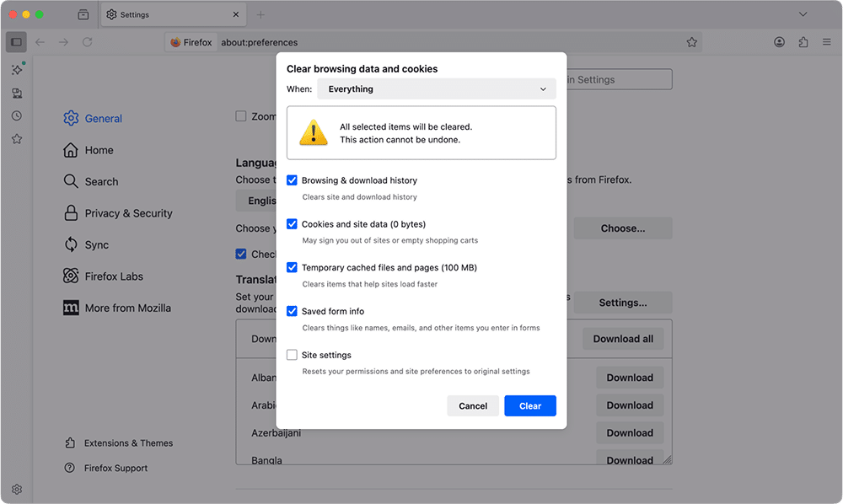
Task: Bookmark this page with star icon
Action: pos(691,42)
